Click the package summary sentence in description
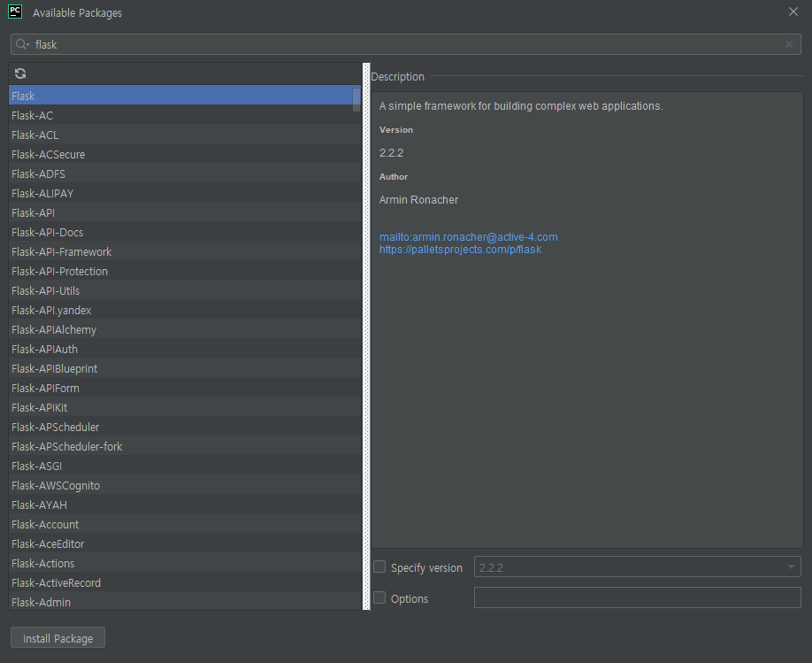The height and width of the screenshot is (663, 812). coord(521,105)
